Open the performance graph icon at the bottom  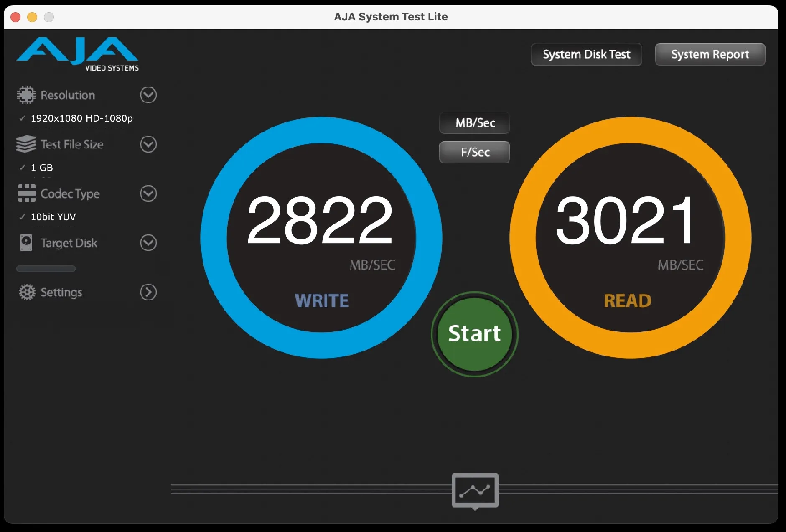(475, 490)
